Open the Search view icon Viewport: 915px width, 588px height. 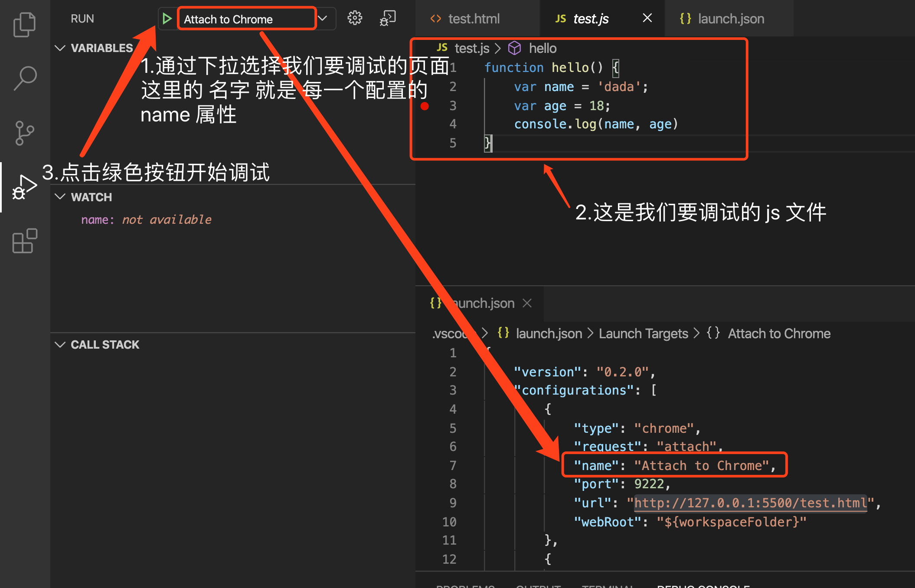(x=25, y=78)
